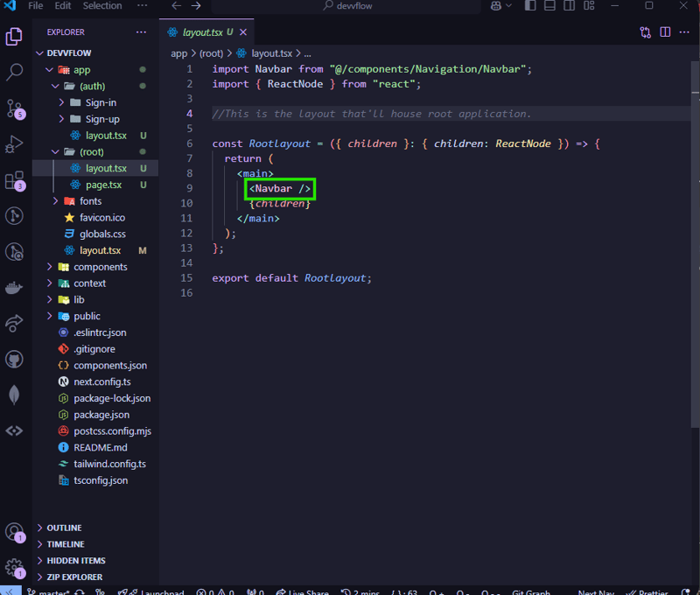The height and width of the screenshot is (595, 700).
Task: Open the Selection menu
Action: (x=102, y=6)
